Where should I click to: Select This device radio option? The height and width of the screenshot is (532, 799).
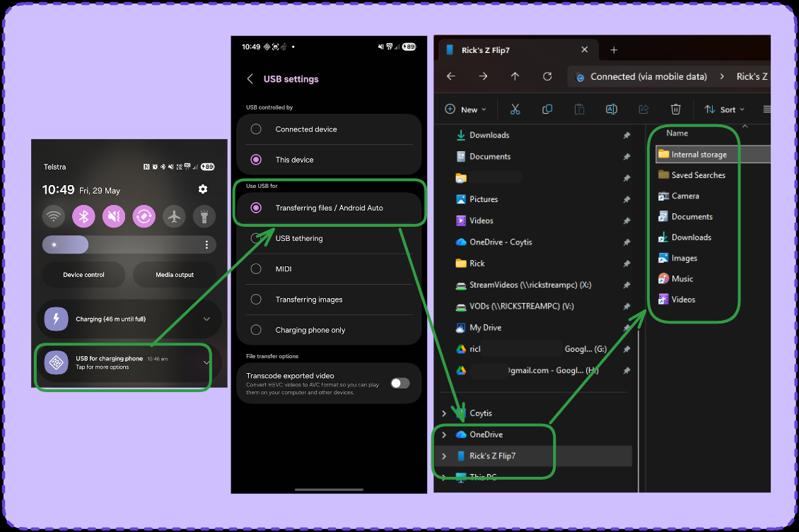[329, 160]
